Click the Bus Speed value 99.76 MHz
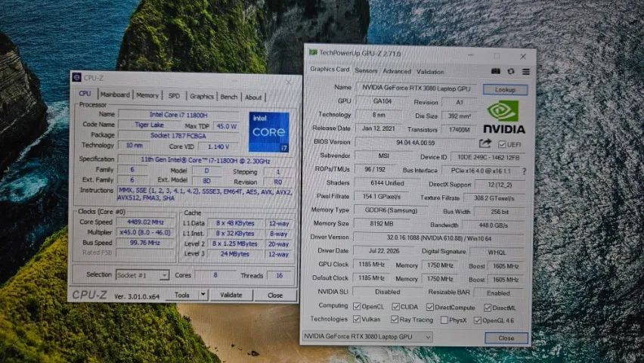 click(x=145, y=243)
